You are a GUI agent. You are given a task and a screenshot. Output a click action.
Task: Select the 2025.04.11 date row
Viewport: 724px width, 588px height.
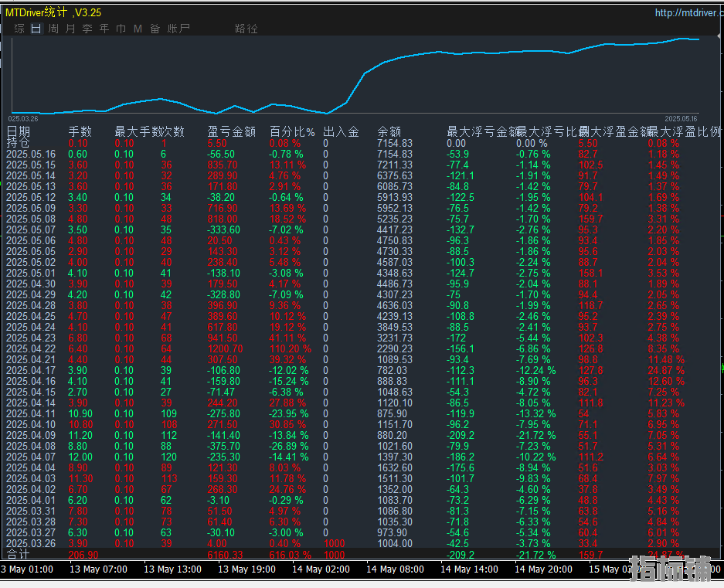pos(31,414)
